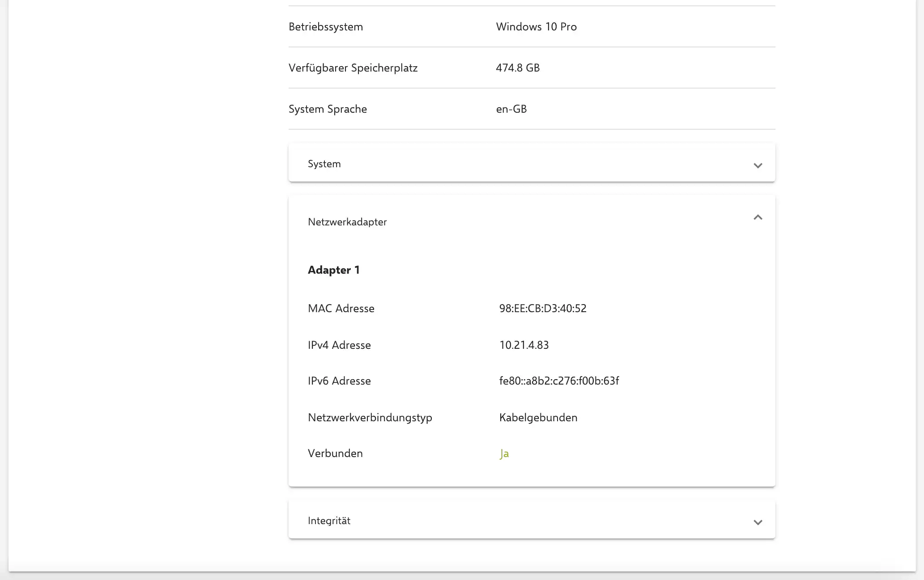Select MAC address value 98:EE:CB:D3:40:52
Viewport: 924px width, 580px height.
543,308
